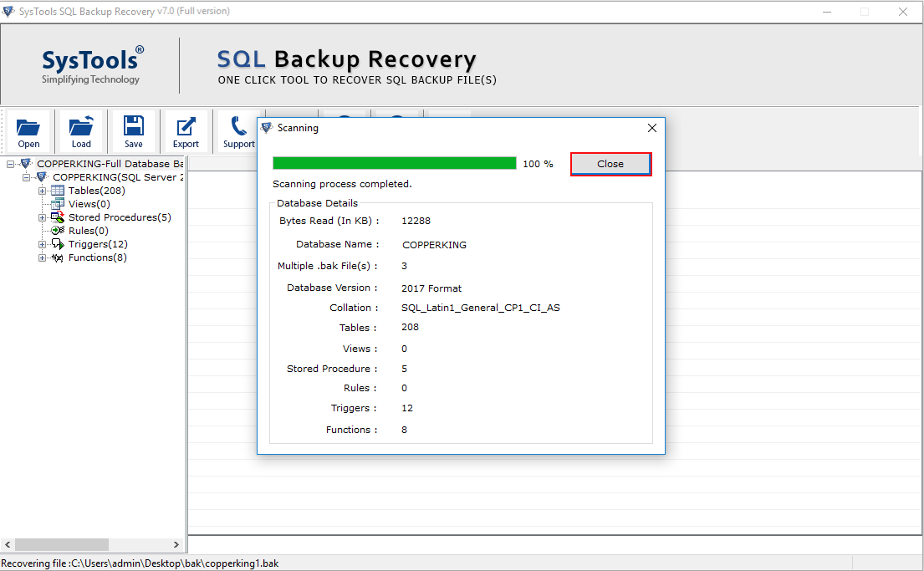
Task: Select COPPERKING(SQL Server tree label
Action: pos(118,176)
